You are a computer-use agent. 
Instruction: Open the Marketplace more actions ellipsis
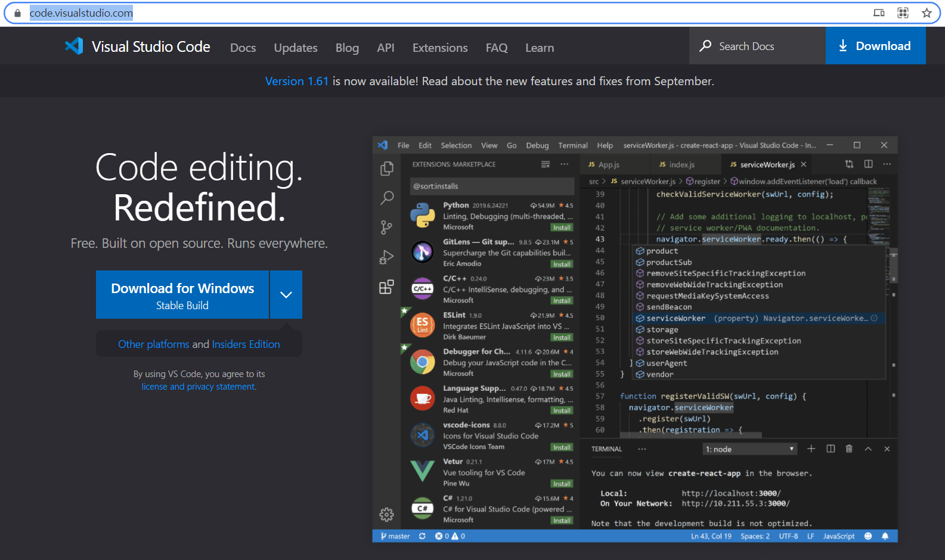click(x=565, y=164)
